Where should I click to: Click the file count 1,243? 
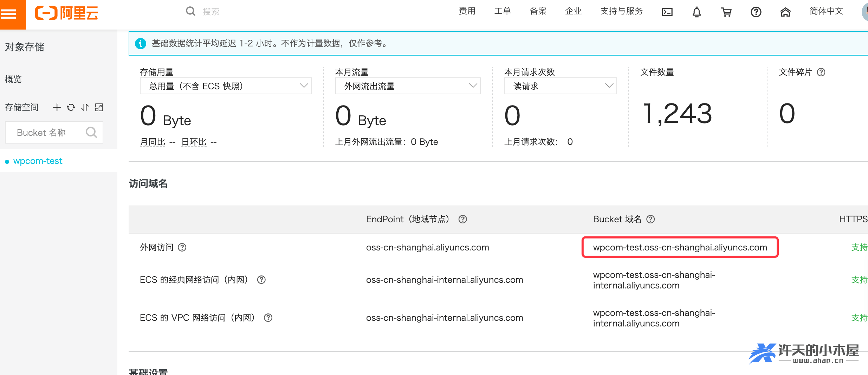pos(677,114)
